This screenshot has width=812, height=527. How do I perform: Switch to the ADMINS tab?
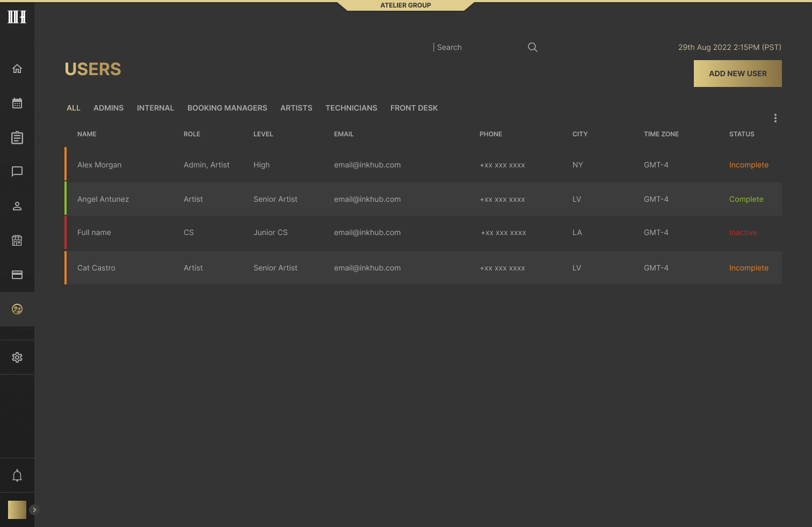click(x=108, y=108)
